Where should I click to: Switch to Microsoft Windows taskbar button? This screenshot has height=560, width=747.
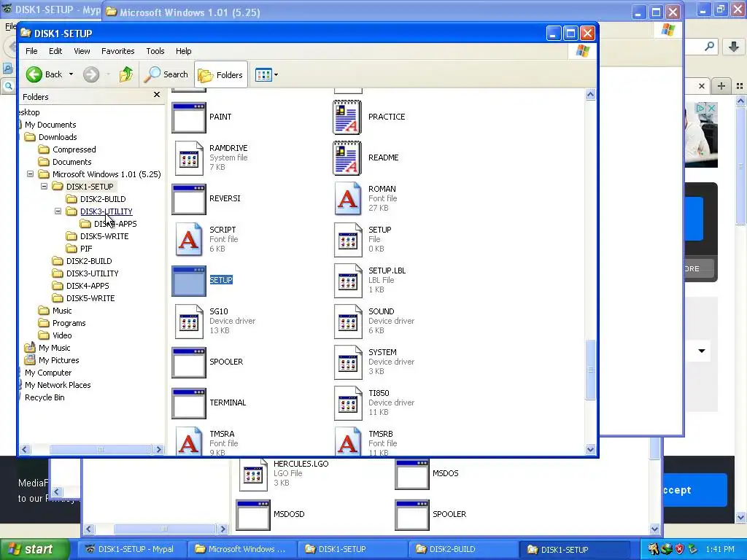pos(242,549)
